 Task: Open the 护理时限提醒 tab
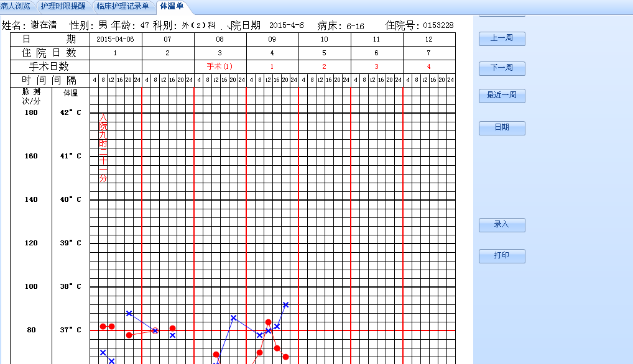pos(63,6)
